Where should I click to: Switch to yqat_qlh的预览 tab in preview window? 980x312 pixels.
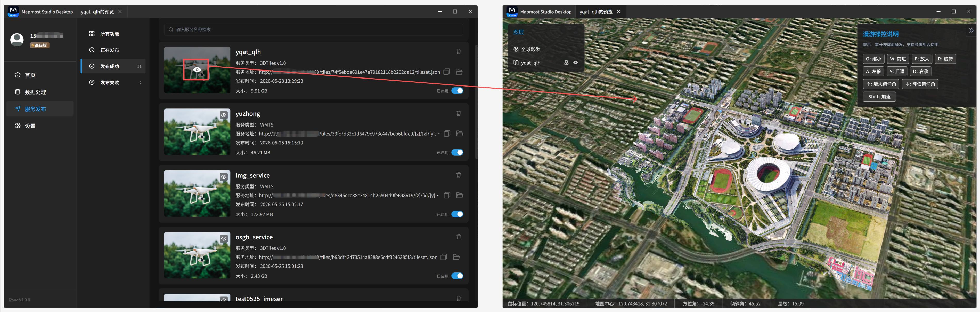point(596,12)
